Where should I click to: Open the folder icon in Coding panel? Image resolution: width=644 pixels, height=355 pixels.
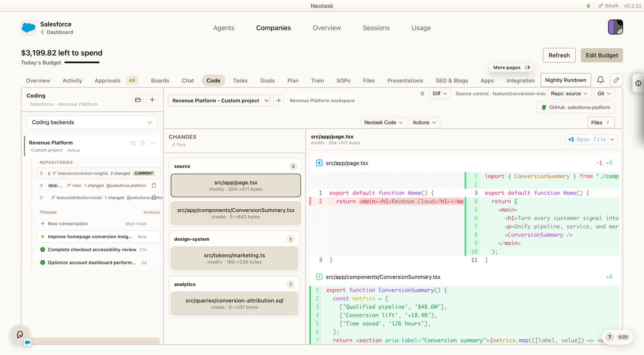click(x=138, y=100)
